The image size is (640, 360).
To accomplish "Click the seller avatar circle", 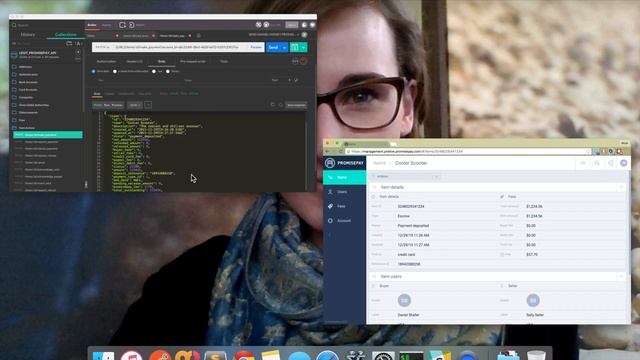I will pos(533,300).
